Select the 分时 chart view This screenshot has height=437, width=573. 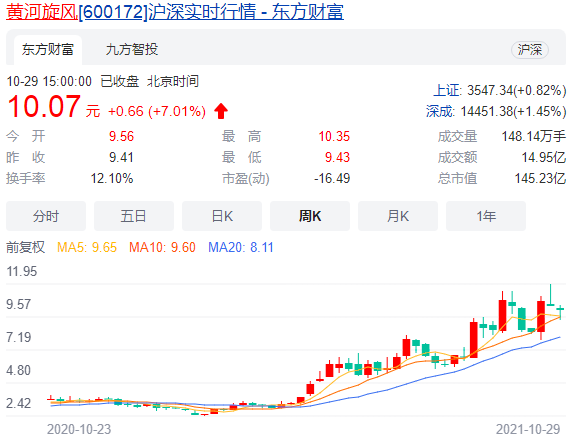[46, 216]
